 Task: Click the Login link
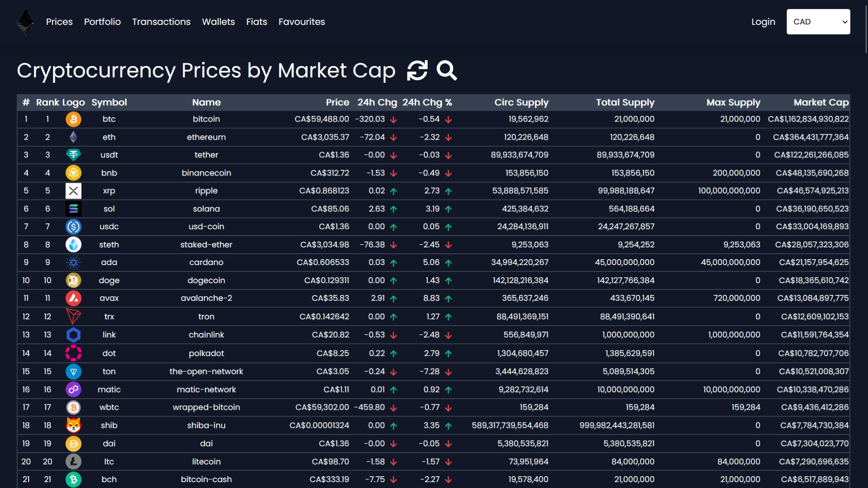[763, 22]
